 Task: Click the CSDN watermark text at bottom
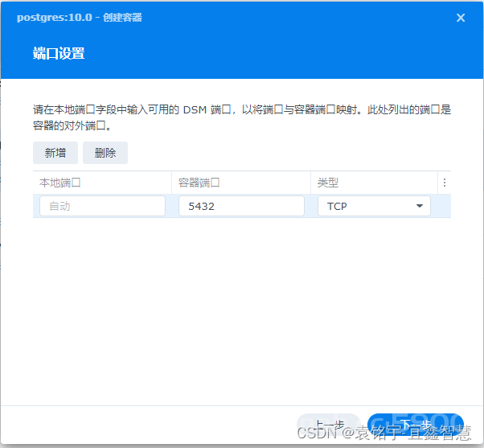pos(384,433)
